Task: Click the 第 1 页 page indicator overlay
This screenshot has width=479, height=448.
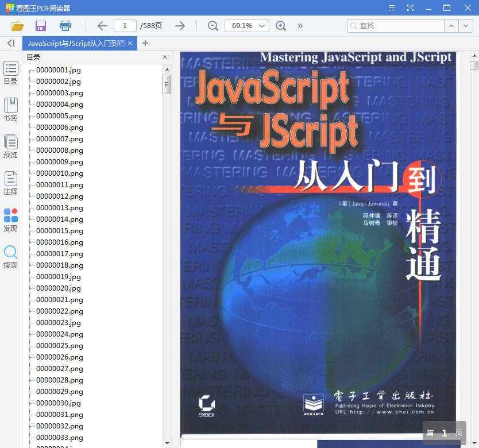Action: coord(445,432)
